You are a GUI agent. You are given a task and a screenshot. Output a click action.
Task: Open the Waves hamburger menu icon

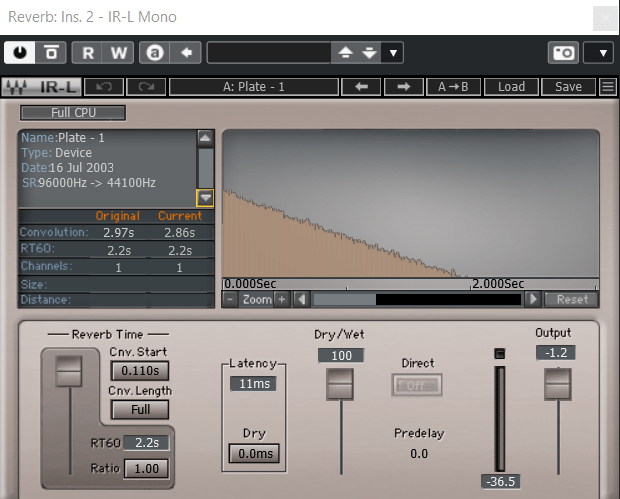(607, 87)
